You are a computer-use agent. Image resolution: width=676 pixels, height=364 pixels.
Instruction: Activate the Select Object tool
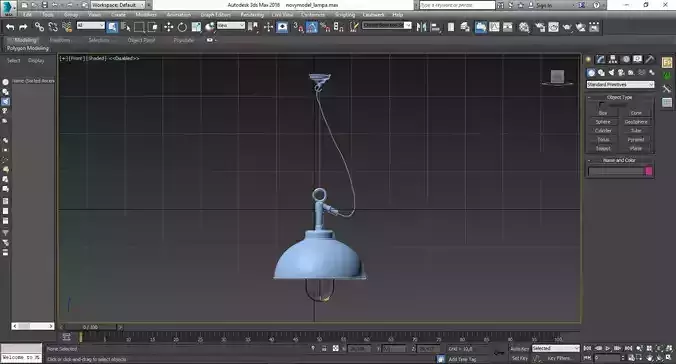[112, 27]
